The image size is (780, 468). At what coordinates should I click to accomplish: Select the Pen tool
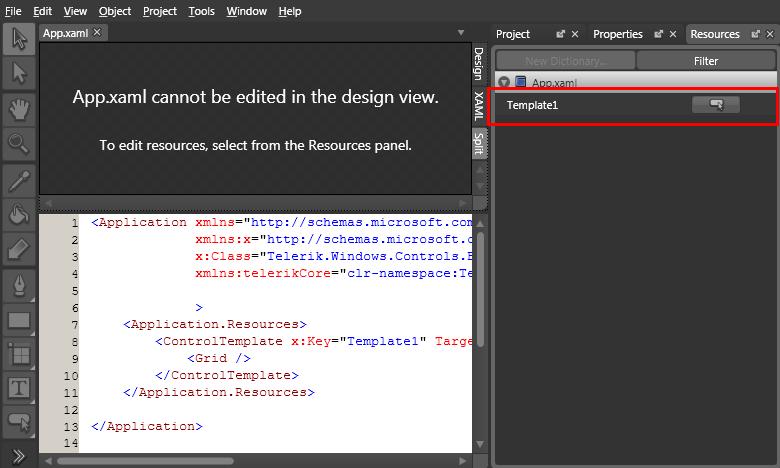19,286
